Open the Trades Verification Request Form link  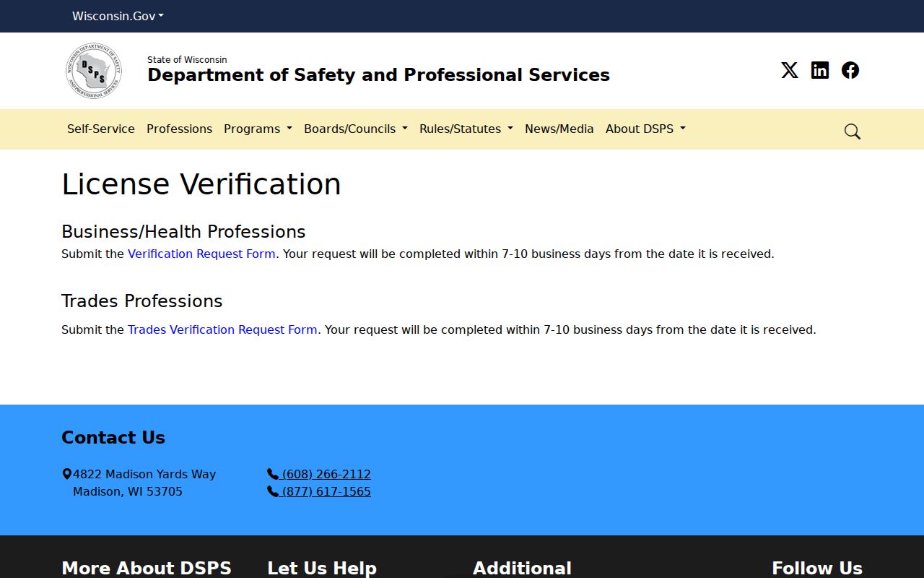[222, 329]
